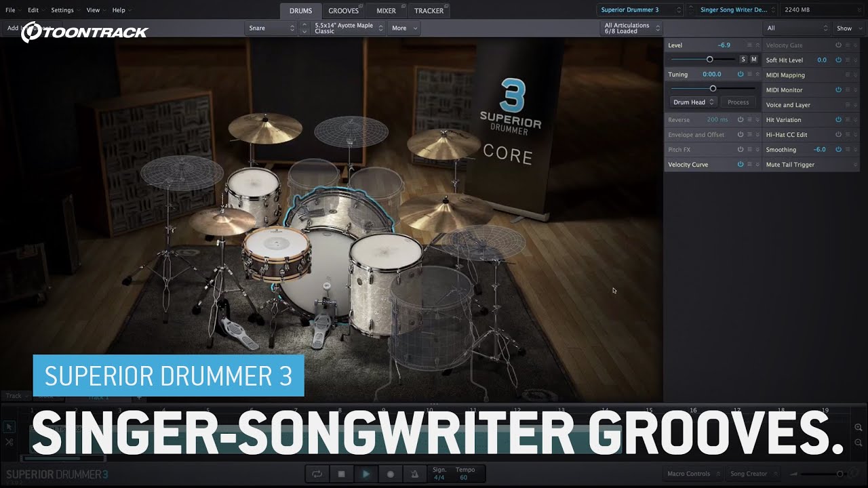Screen dimensions: 868x488
Task: Open the Hit Variation menu icon
Action: click(x=848, y=120)
